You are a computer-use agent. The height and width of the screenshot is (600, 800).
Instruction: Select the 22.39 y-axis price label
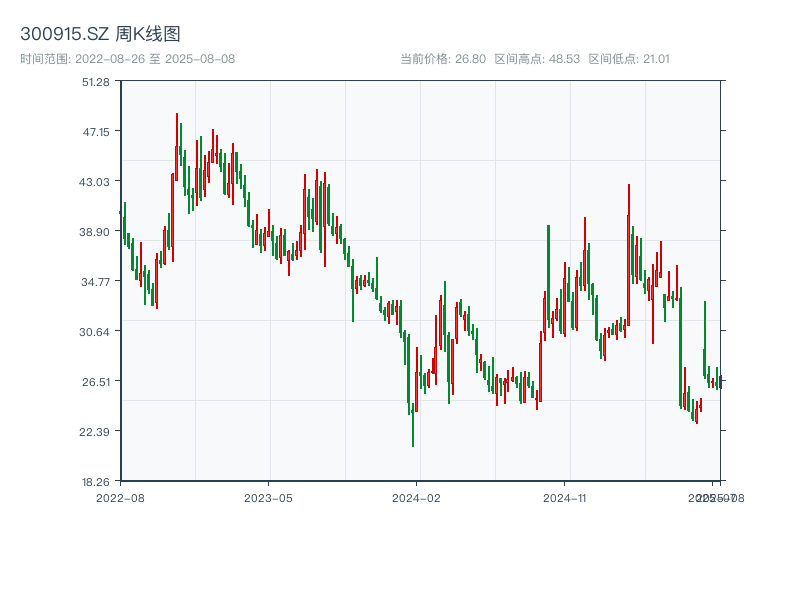coord(96,431)
